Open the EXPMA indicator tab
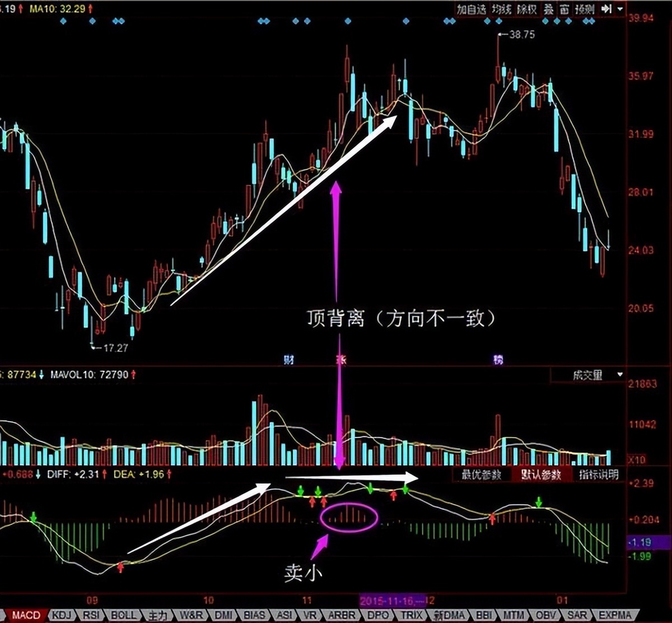This screenshot has width=672, height=623. (x=615, y=615)
